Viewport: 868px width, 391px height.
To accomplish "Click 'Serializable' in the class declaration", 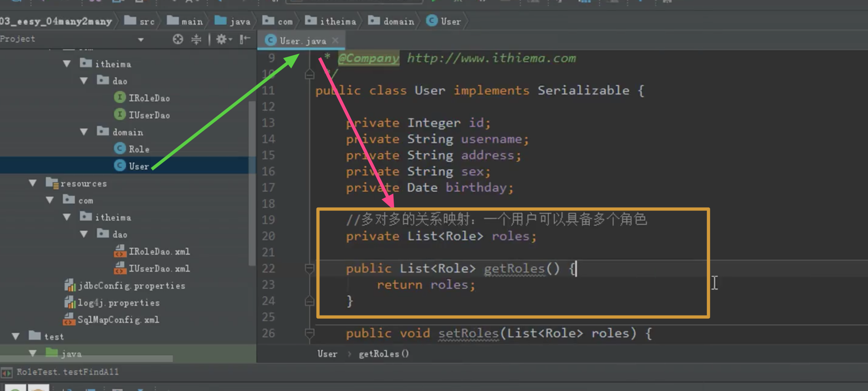I will pos(583,90).
